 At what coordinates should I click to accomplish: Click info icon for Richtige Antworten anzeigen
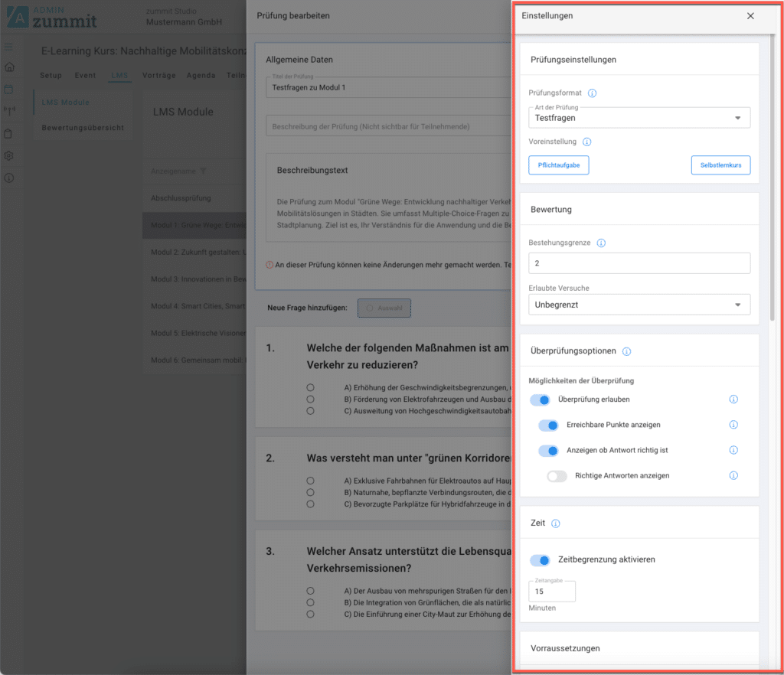click(x=733, y=475)
